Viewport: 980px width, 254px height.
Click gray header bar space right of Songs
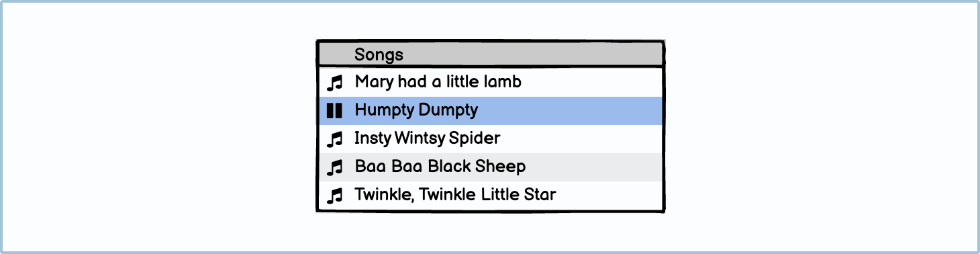[534, 55]
